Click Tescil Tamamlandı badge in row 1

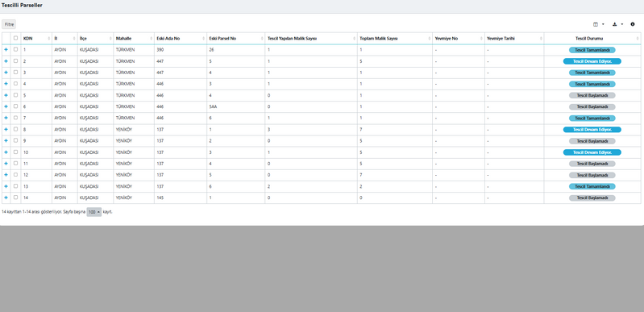[592, 50]
